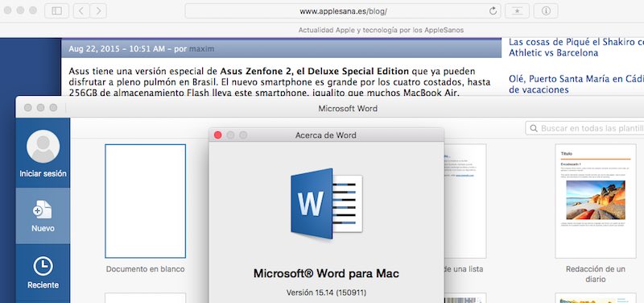Go back in Safari history

[x=81, y=11]
